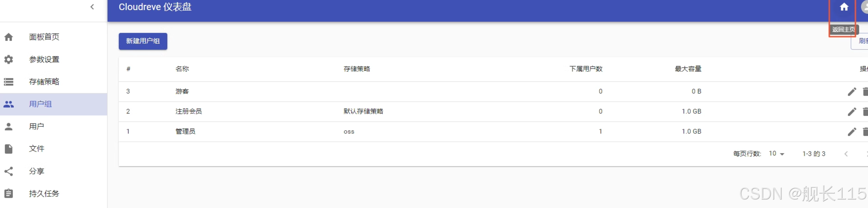868x208 pixels.
Task: Click the gear icon beside 参数设置
Action: pos(9,59)
